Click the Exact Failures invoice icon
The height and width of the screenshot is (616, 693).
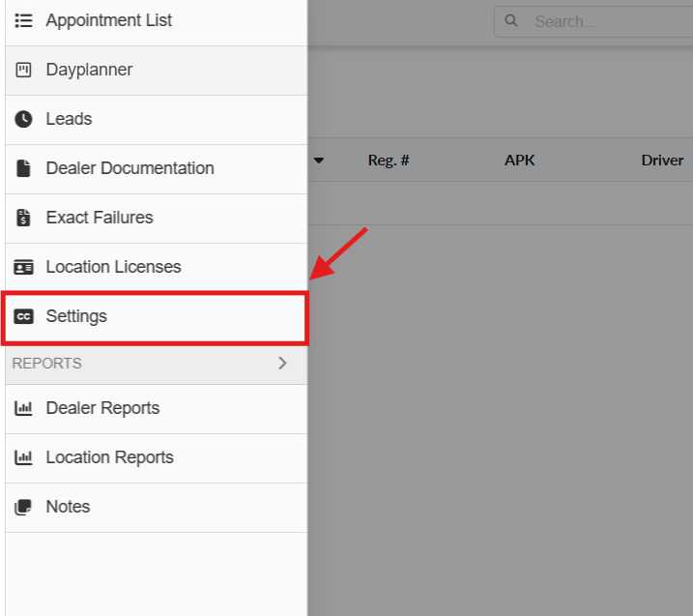pyautogui.click(x=24, y=218)
